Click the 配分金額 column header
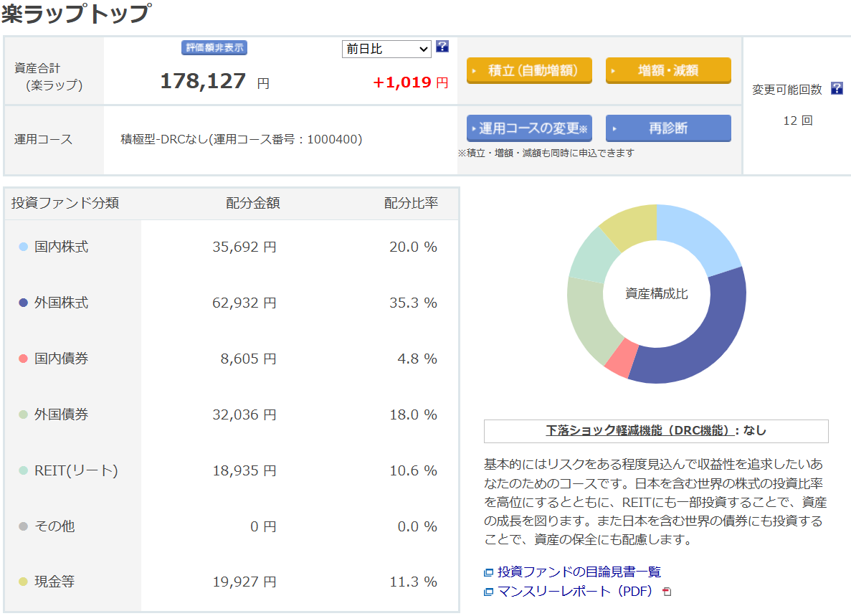The height and width of the screenshot is (616, 851). point(253,203)
